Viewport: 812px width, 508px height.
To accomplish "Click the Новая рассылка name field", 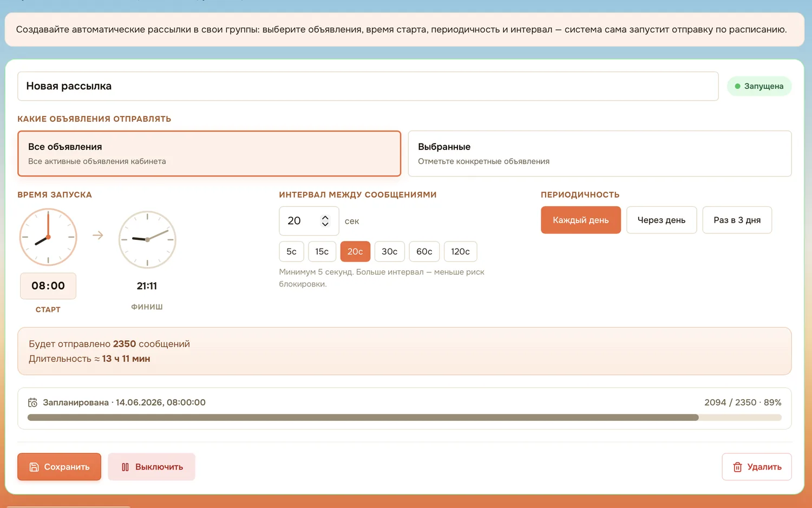I will pyautogui.click(x=368, y=86).
